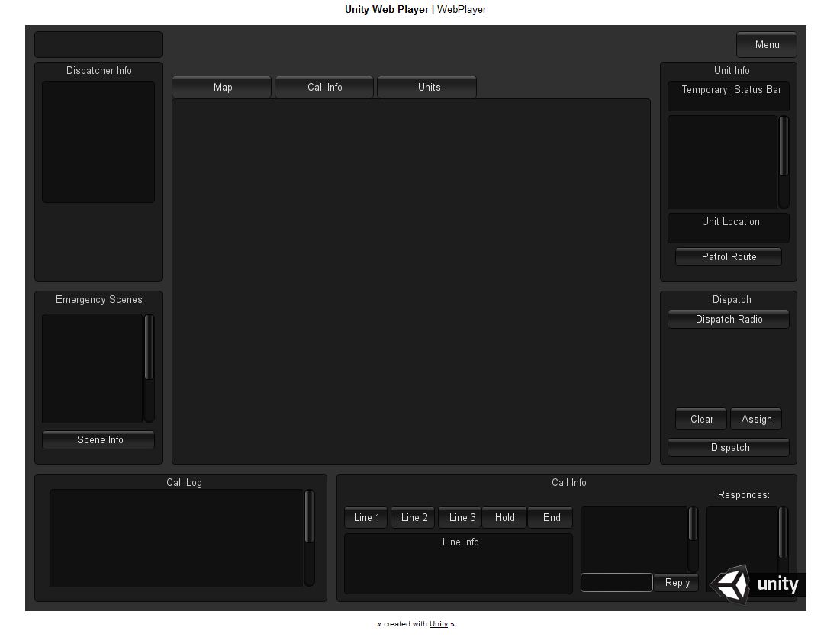Open the Unity link in footer
This screenshot has height=637, width=840.
(x=439, y=624)
